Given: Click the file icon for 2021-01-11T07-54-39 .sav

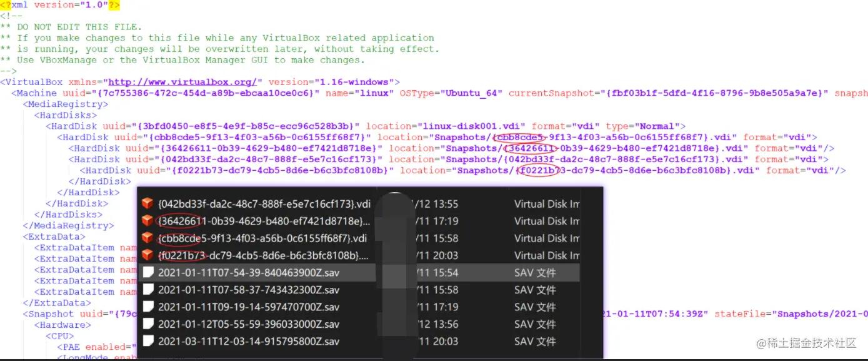Looking at the screenshot, I should [147, 272].
